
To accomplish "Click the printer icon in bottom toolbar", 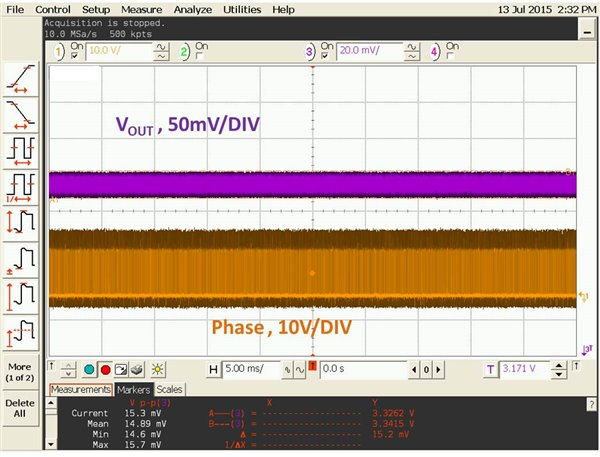I will point(136,370).
